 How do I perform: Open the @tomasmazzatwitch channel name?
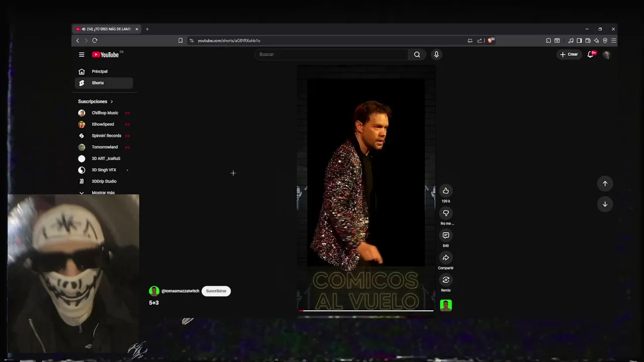point(180,291)
